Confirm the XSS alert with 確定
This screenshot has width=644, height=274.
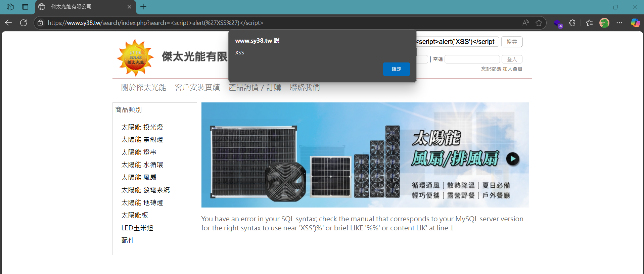pyautogui.click(x=397, y=69)
